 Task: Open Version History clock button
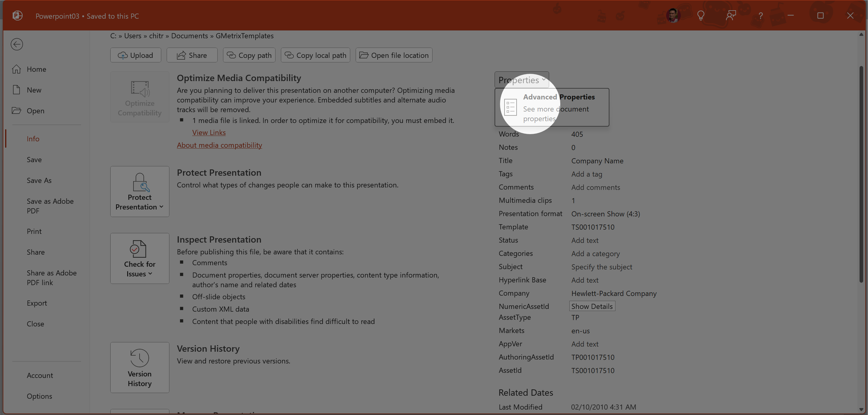[140, 367]
